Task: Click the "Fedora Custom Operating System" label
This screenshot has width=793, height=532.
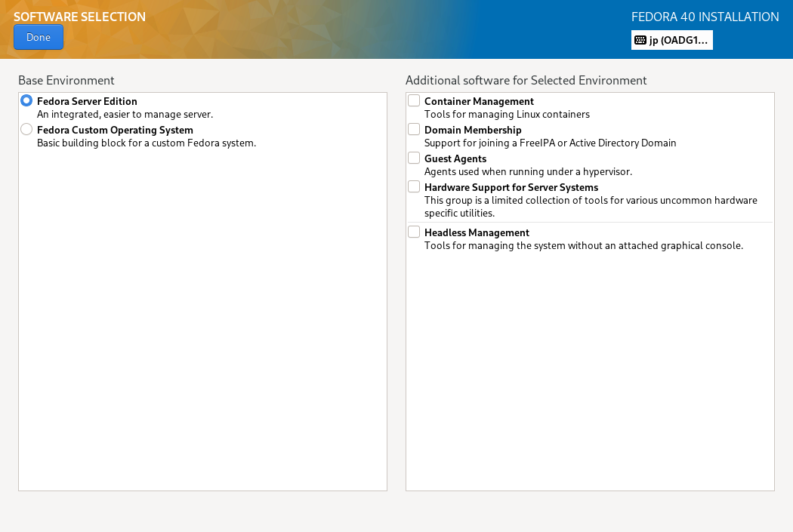Action: (115, 130)
